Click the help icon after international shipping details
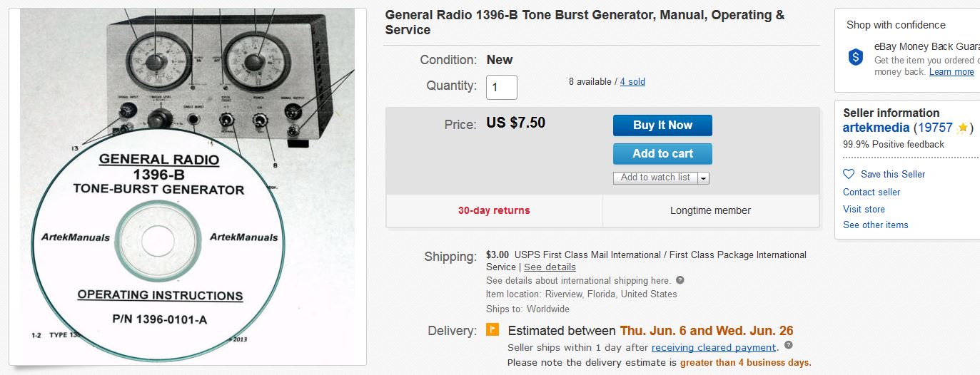 (x=680, y=280)
